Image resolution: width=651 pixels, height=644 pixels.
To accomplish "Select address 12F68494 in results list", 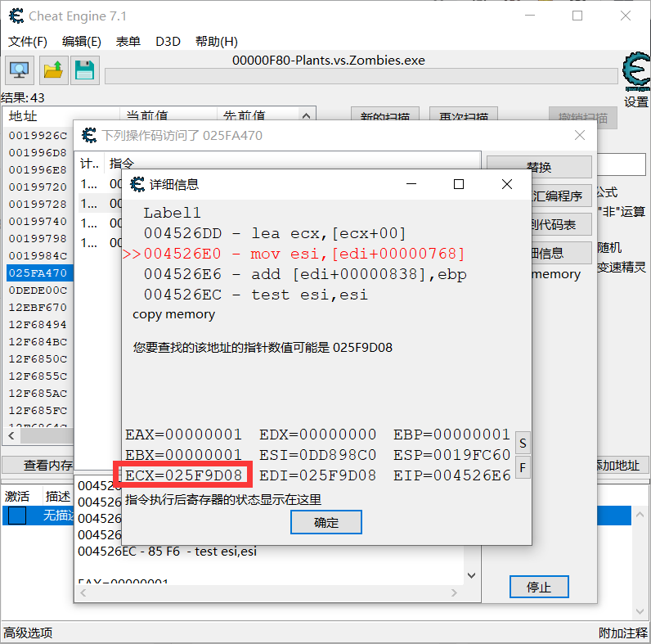I will [x=38, y=325].
